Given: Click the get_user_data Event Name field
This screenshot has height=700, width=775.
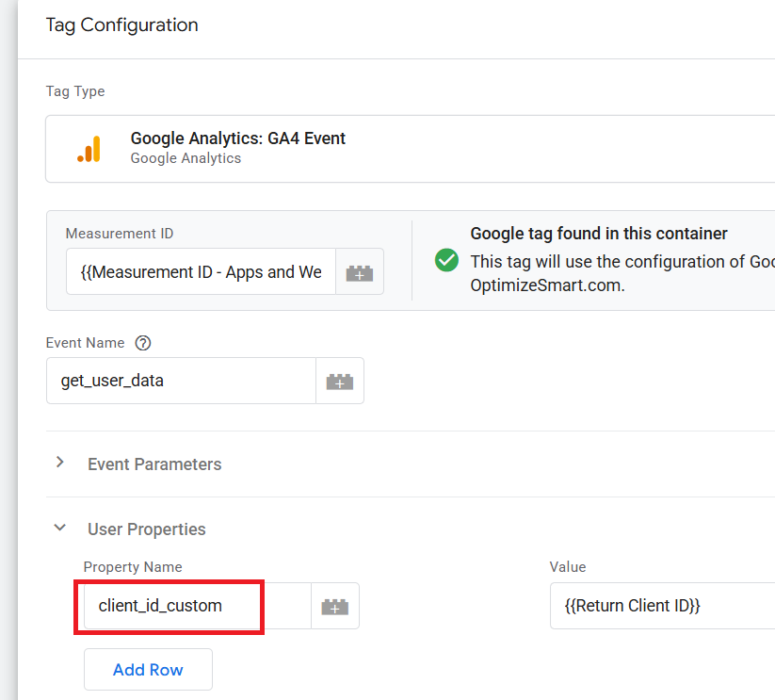Looking at the screenshot, I should coord(180,382).
